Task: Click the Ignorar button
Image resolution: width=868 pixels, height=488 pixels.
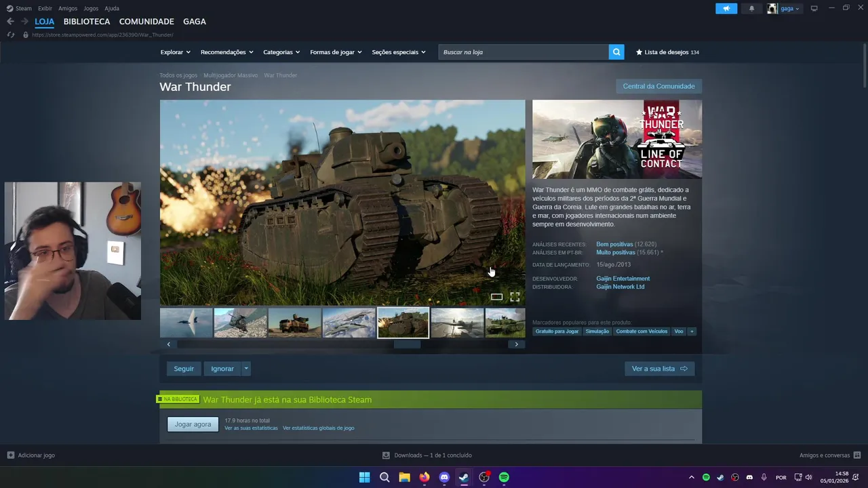Action: point(222,369)
